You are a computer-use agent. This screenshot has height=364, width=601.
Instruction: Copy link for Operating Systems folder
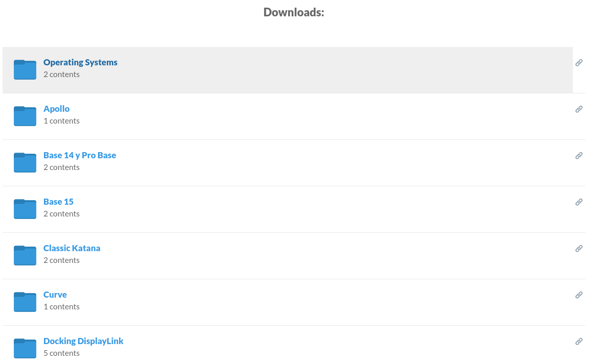tap(579, 63)
